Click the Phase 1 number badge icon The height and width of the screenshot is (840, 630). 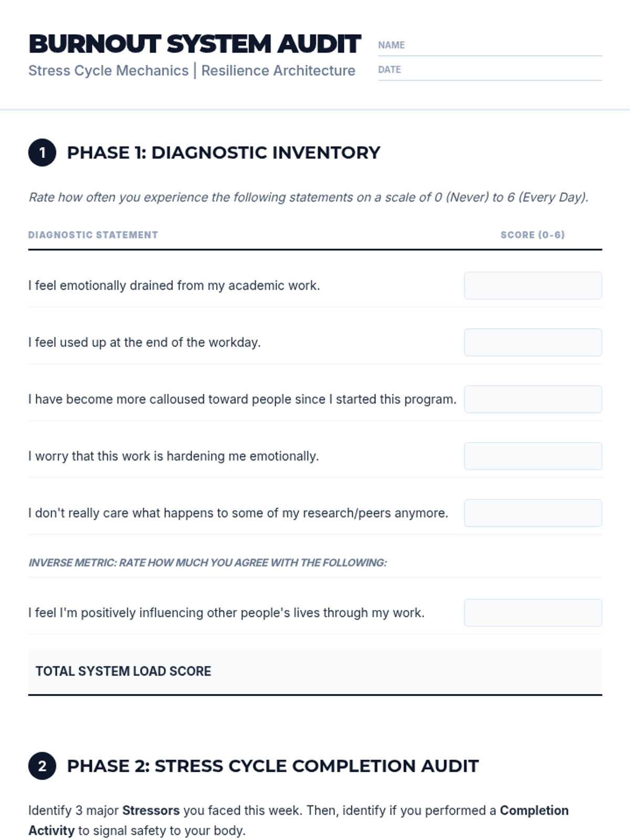(x=42, y=153)
